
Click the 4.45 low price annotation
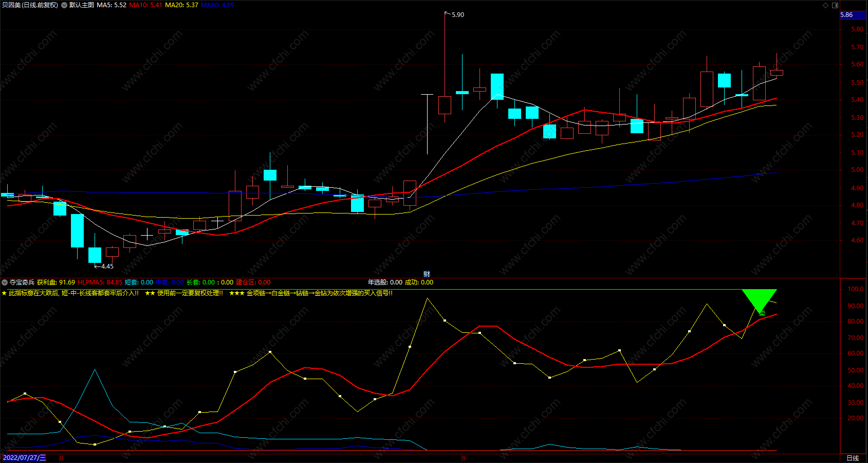click(107, 266)
